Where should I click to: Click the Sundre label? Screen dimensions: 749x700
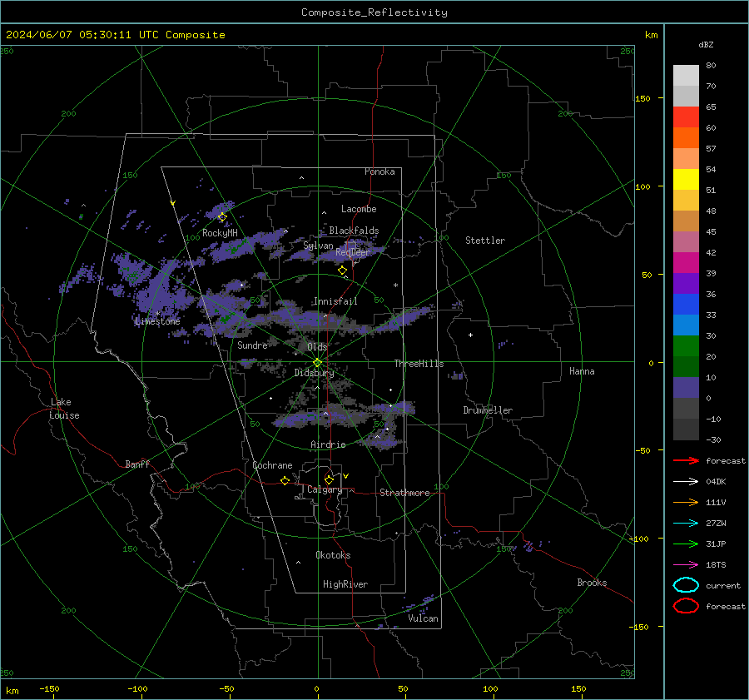point(252,345)
